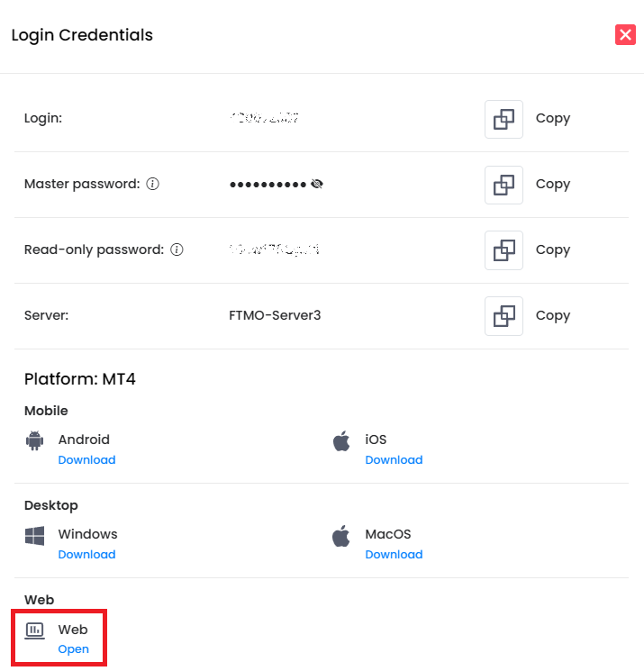Click Read-only password info icon

177,249
